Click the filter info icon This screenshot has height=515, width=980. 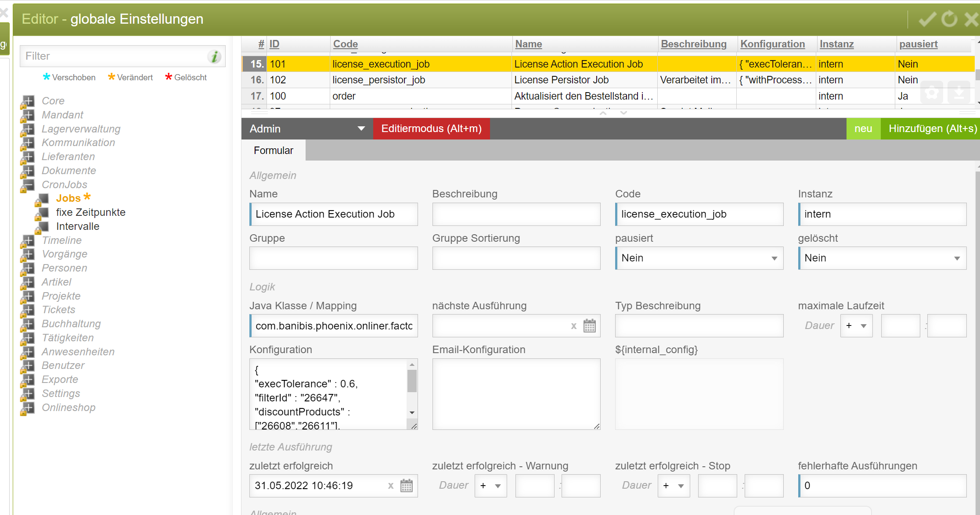[x=215, y=57]
